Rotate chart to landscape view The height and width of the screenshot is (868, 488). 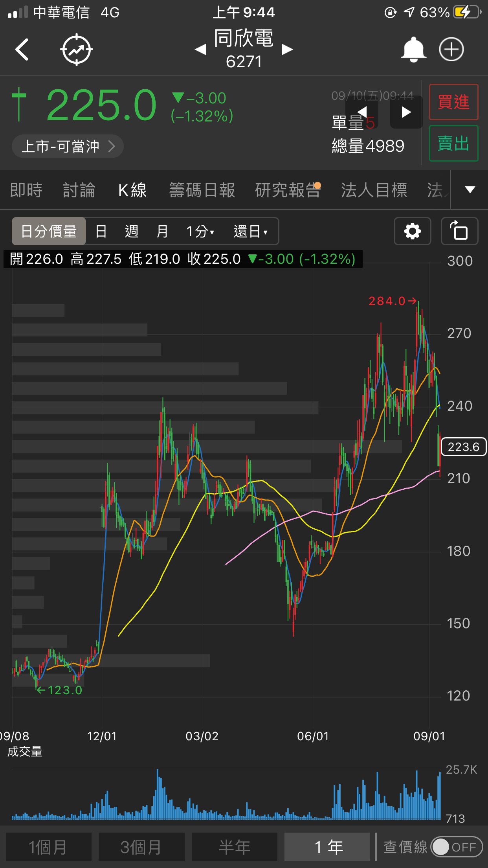click(x=459, y=231)
